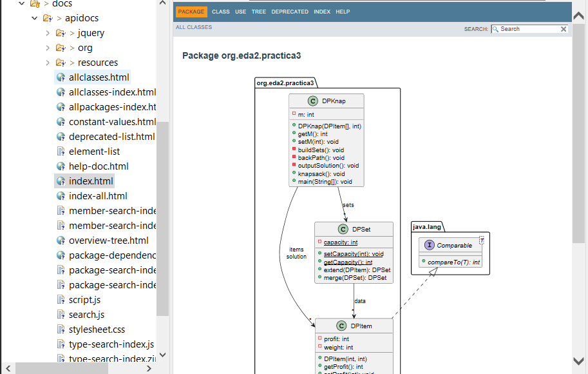Expand the jquery folder
Image resolution: width=588 pixels, height=374 pixels.
(x=48, y=33)
